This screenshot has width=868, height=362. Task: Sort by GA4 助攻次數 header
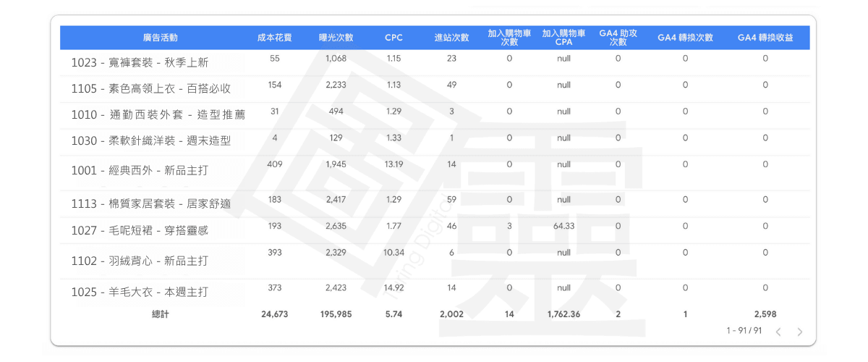coord(618,38)
